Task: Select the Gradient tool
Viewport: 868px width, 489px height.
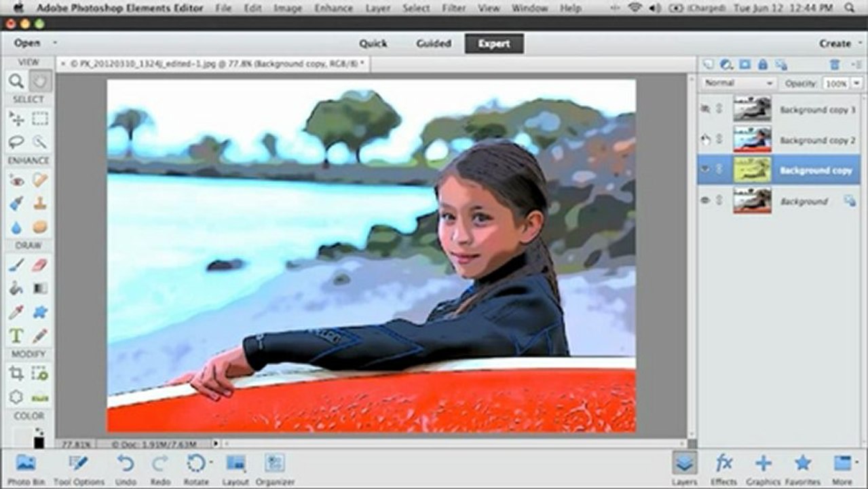Action: point(41,288)
